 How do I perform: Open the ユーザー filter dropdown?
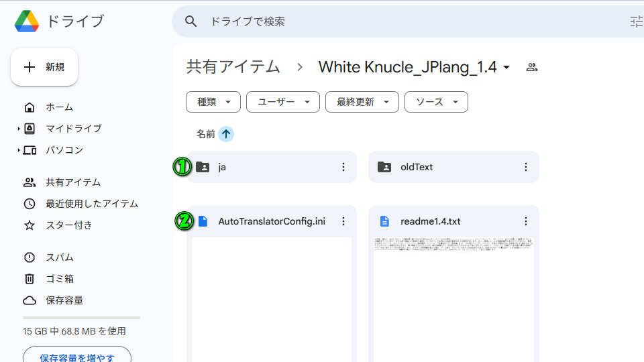coord(282,102)
